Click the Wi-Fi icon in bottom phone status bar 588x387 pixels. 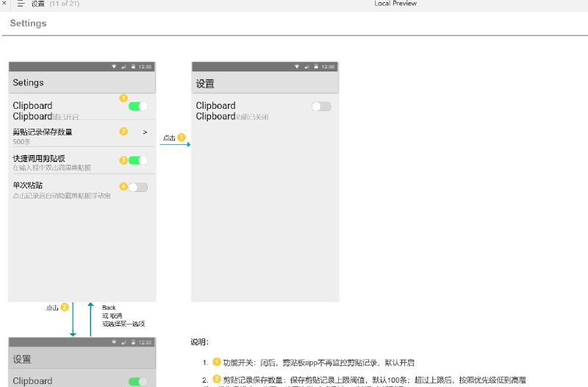(x=114, y=342)
